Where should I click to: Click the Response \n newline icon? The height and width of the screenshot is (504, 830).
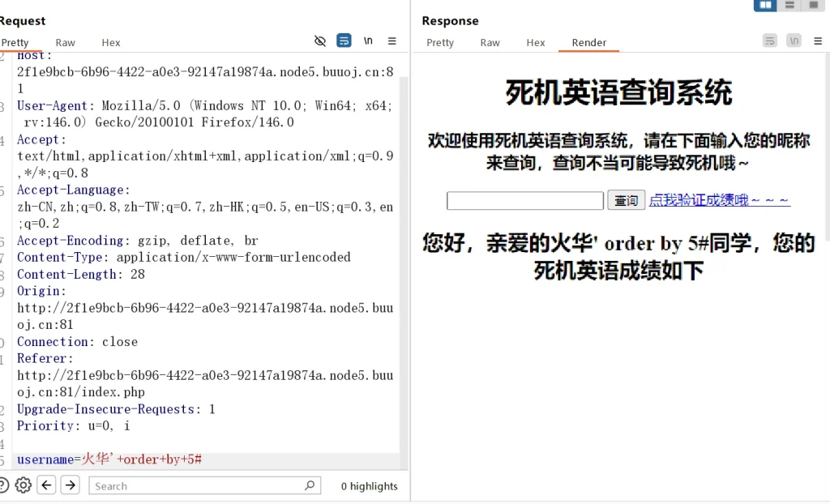[x=794, y=41]
